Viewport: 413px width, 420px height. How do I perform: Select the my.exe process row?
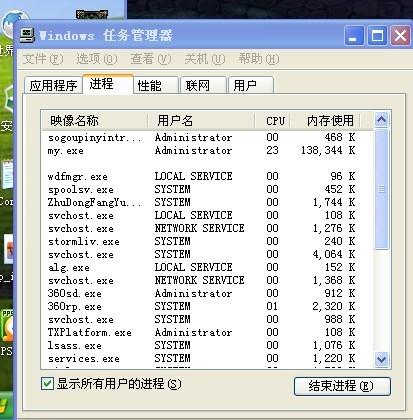pyautogui.click(x=207, y=151)
